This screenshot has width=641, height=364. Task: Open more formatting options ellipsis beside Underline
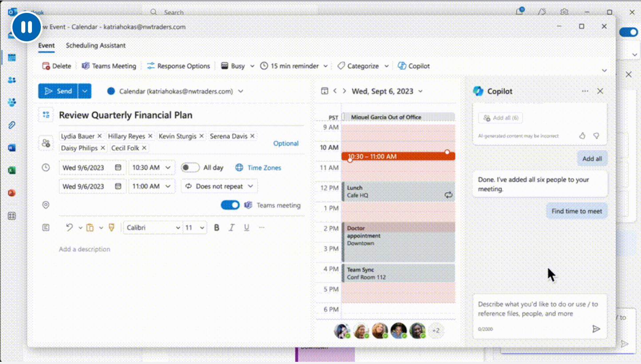pos(261,228)
